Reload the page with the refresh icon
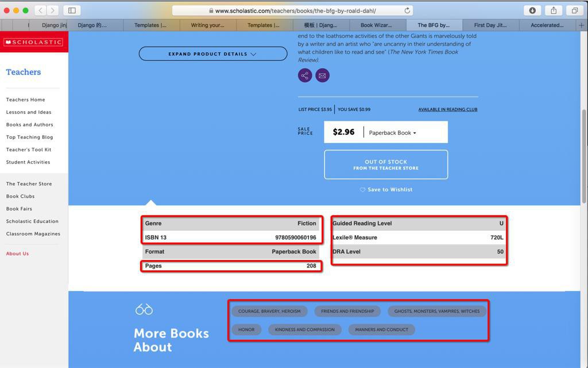The height and width of the screenshot is (368, 588). [407, 10]
